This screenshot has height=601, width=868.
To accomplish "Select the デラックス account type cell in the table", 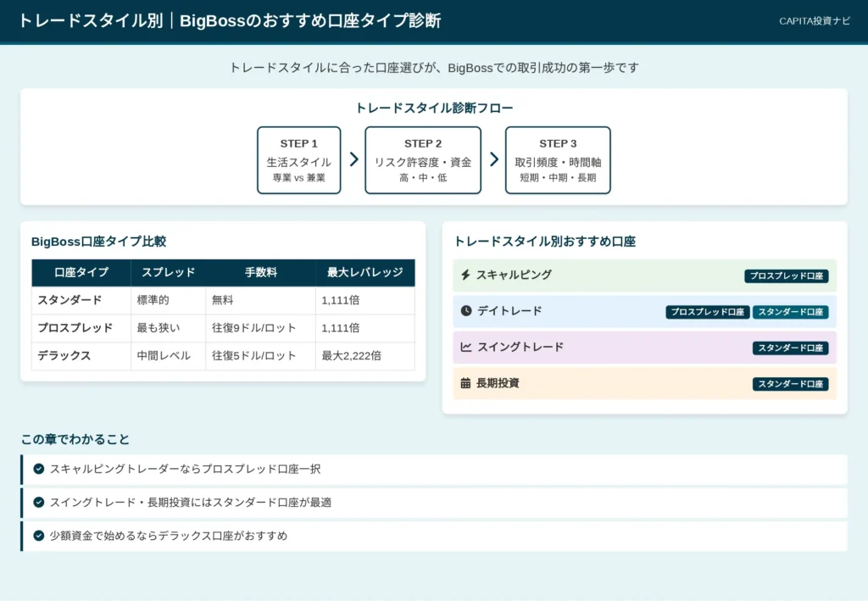I will 81,355.
